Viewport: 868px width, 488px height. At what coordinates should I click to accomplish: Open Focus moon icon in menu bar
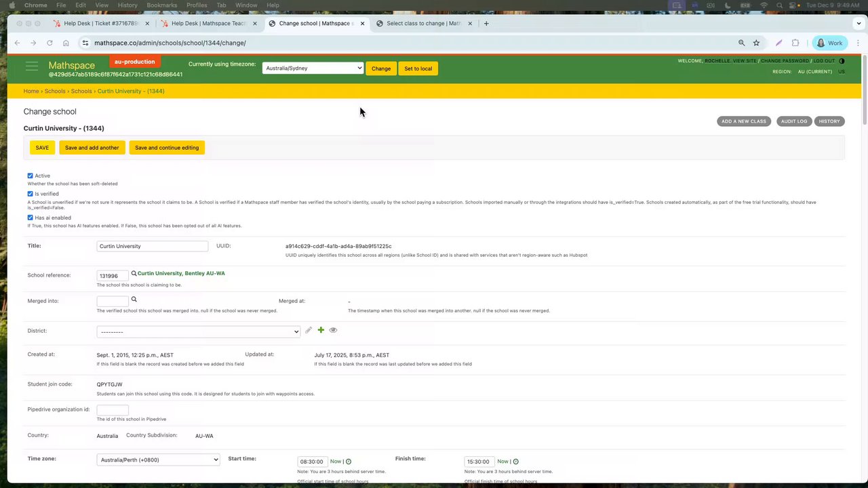click(727, 5)
